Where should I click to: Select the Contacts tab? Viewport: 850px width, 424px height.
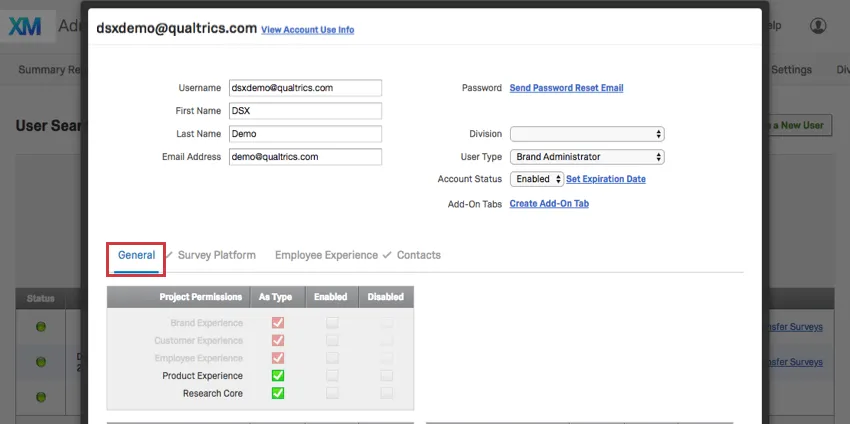coord(418,255)
